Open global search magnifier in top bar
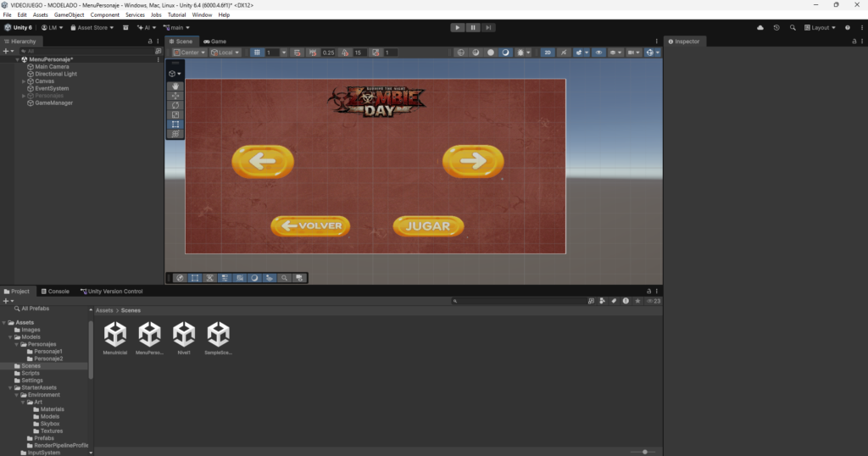Image resolution: width=868 pixels, height=456 pixels. pos(793,28)
